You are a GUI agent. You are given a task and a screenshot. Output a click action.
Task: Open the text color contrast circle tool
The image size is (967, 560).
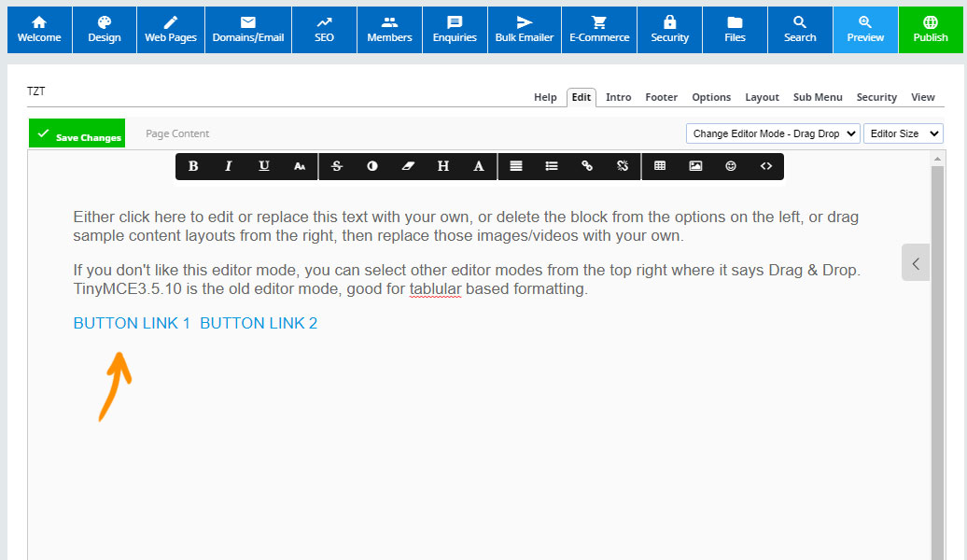point(372,166)
